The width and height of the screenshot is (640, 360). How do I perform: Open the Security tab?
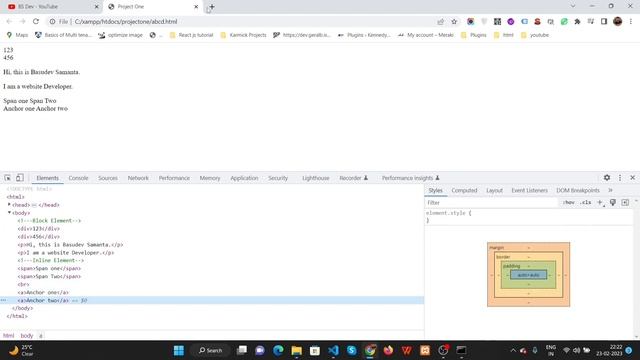click(278, 178)
